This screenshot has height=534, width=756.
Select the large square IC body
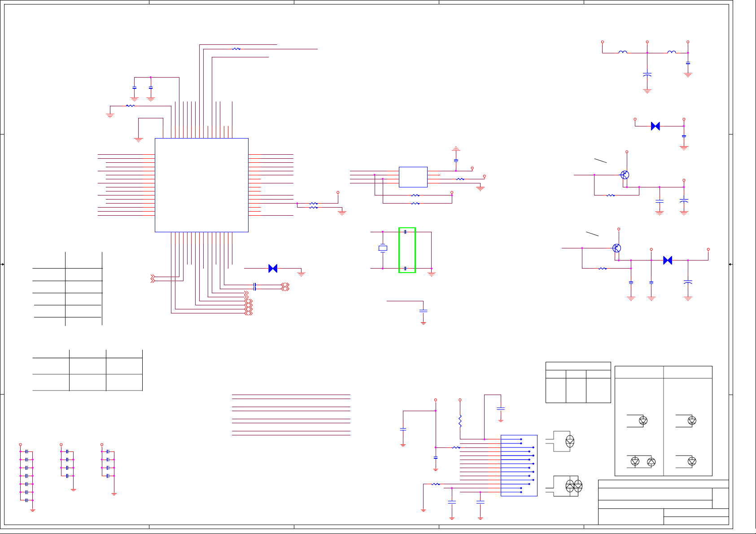tap(201, 185)
